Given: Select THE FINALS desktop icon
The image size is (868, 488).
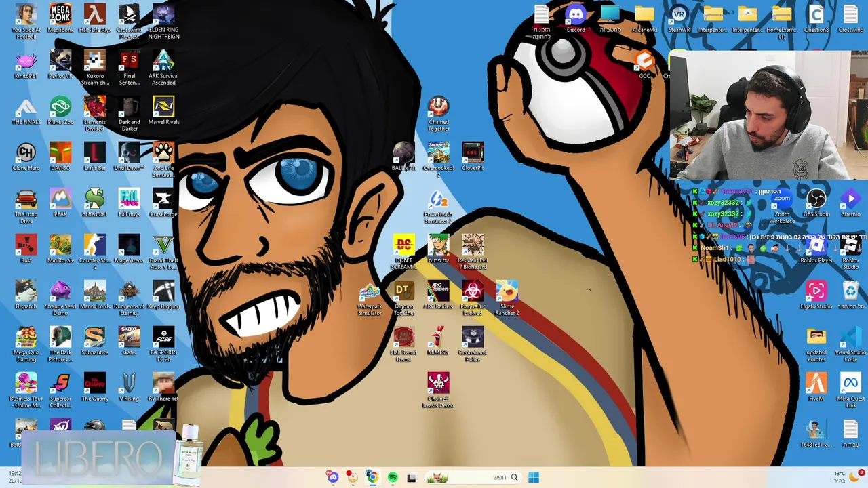Looking at the screenshot, I should tap(26, 111).
